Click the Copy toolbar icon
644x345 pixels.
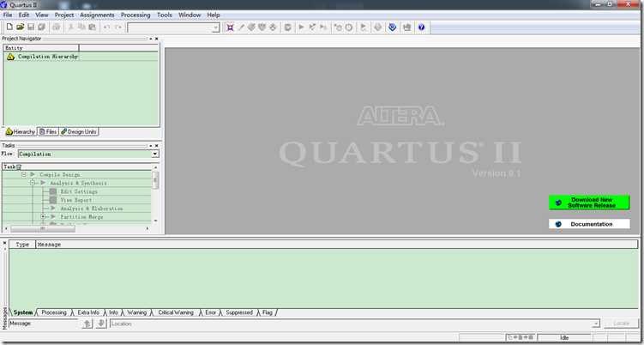point(81,27)
